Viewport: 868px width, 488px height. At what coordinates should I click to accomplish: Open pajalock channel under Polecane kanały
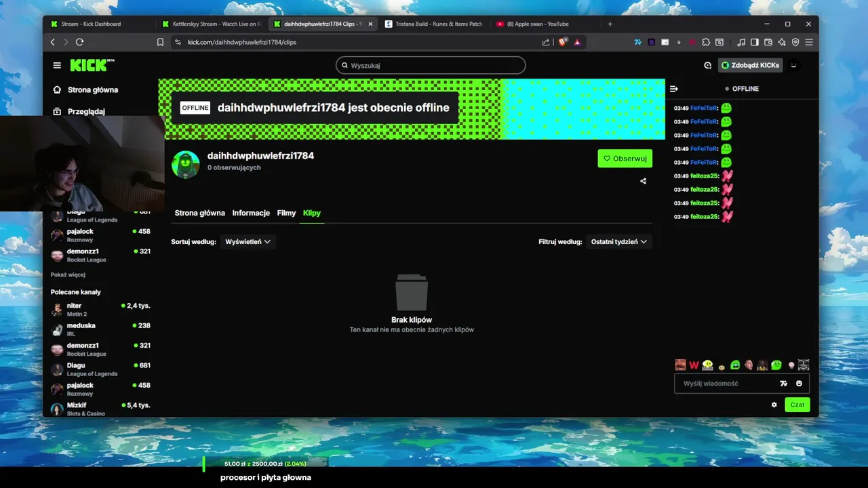tap(100, 389)
